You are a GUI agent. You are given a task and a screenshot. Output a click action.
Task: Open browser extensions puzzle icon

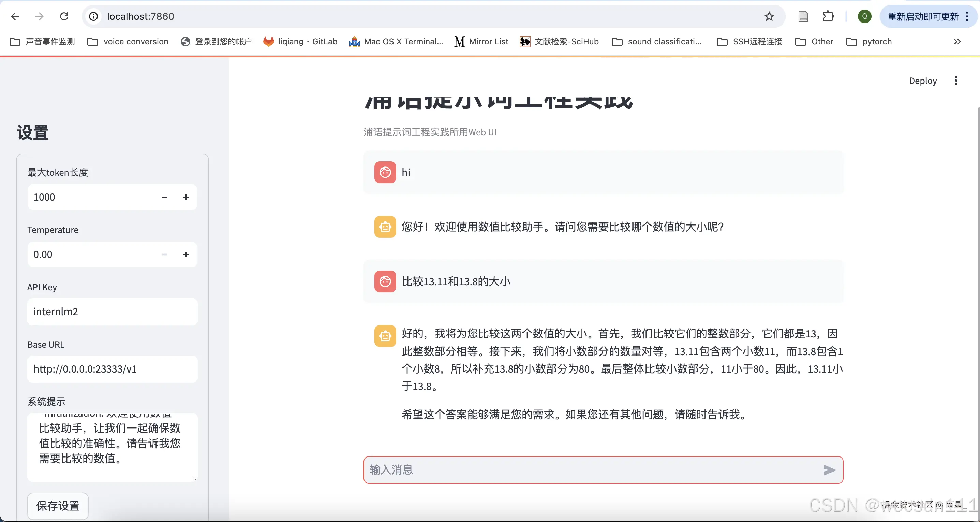point(828,16)
